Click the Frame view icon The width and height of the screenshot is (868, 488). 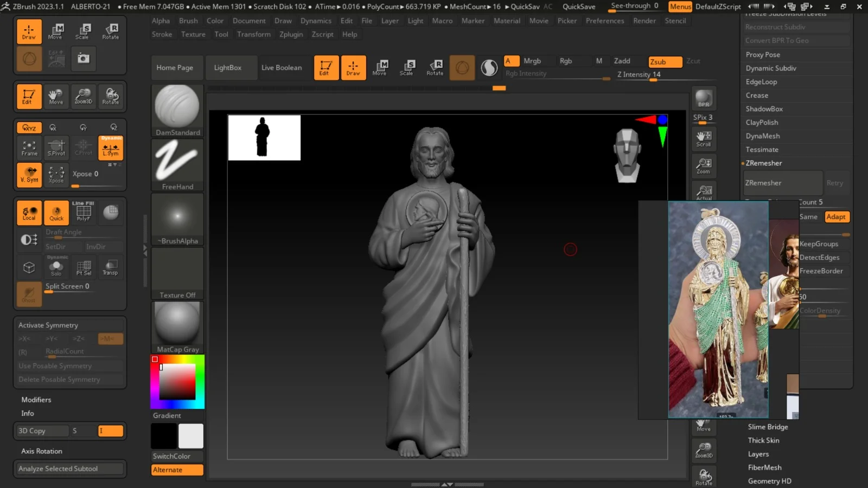tap(29, 147)
